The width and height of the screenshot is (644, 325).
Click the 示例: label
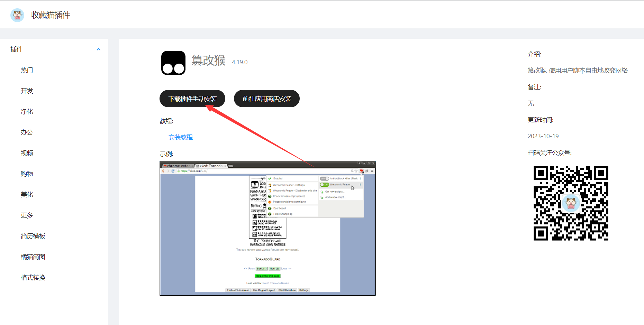(166, 154)
